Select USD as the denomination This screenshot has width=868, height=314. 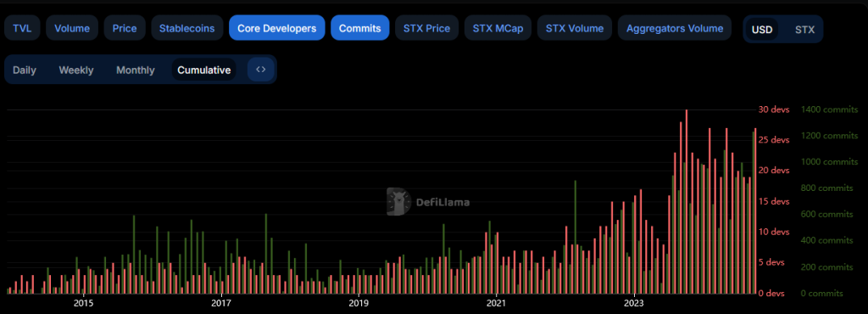click(x=762, y=30)
